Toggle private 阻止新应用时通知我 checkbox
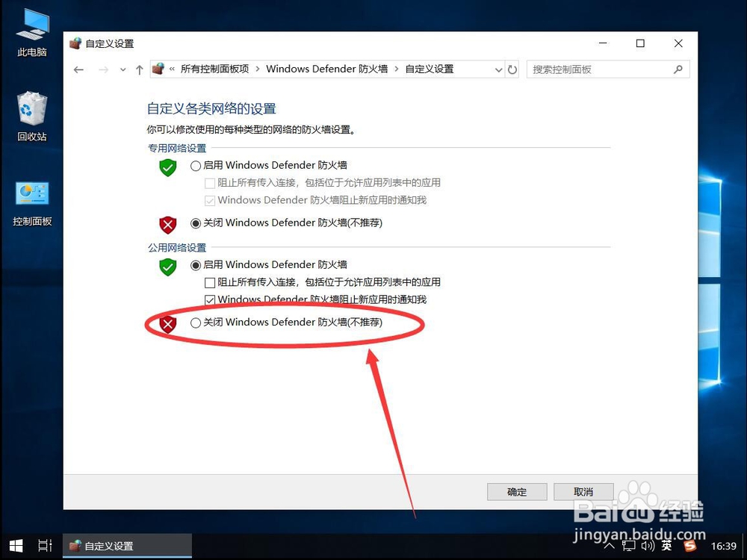Image resolution: width=747 pixels, height=560 pixels. click(210, 201)
